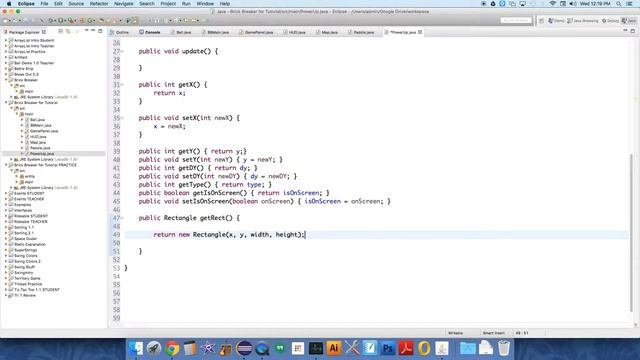Open Adobe Illustrator from the Dock
Screen dimensions: 640x360
click(333, 348)
